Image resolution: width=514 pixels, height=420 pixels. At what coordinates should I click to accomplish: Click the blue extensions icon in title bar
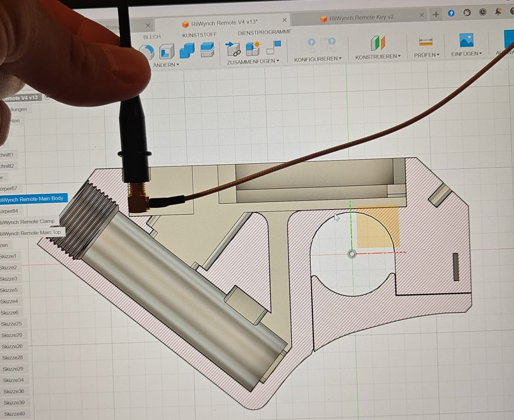(451, 13)
